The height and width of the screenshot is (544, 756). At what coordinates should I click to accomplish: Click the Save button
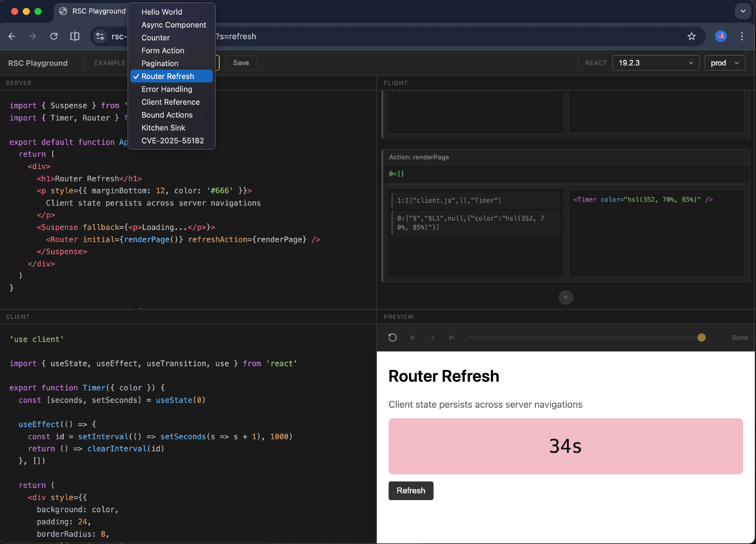tap(241, 63)
